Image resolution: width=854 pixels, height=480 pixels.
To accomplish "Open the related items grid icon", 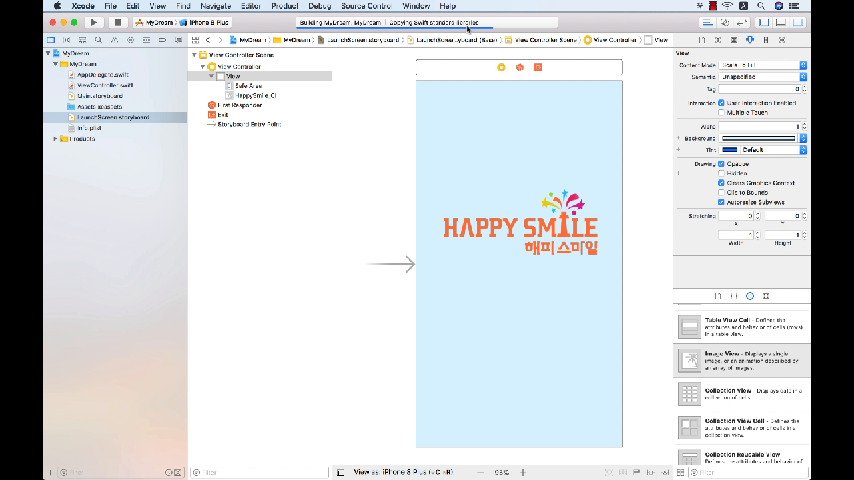I will click(x=195, y=40).
